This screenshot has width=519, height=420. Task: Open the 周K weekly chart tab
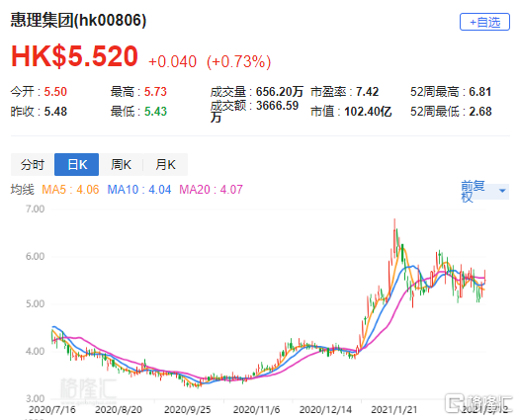tap(121, 164)
